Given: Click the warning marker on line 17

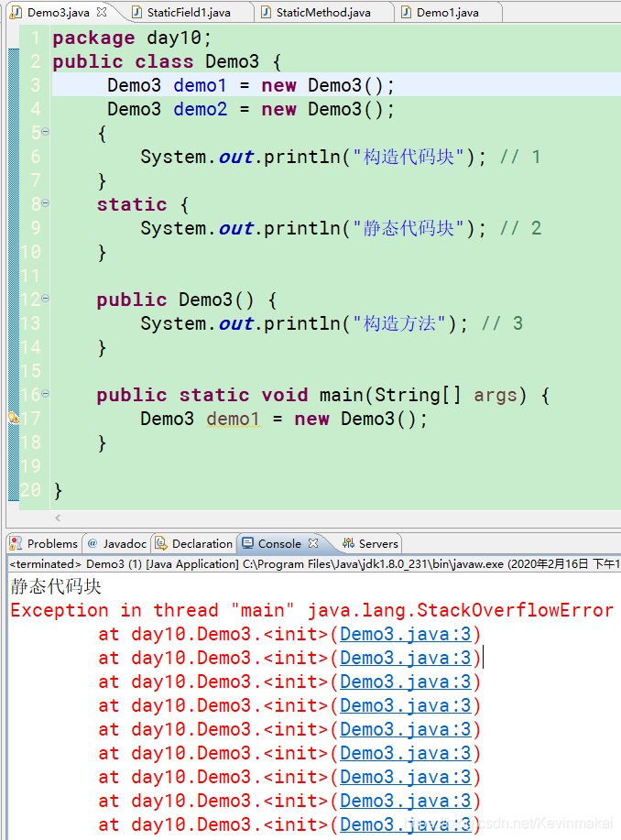Looking at the screenshot, I should [x=14, y=418].
